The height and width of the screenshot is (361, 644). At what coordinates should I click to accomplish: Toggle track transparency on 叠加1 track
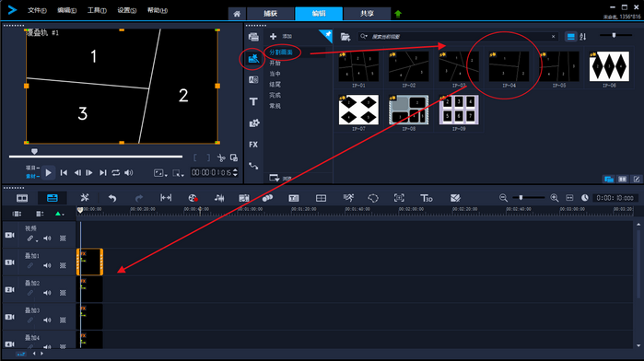click(63, 266)
